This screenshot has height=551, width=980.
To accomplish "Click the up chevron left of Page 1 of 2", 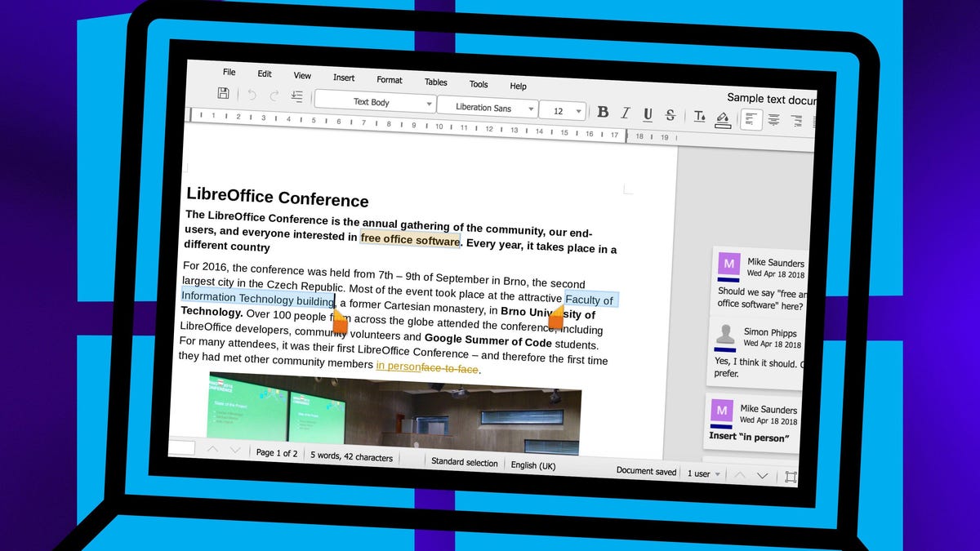I will coord(212,449).
